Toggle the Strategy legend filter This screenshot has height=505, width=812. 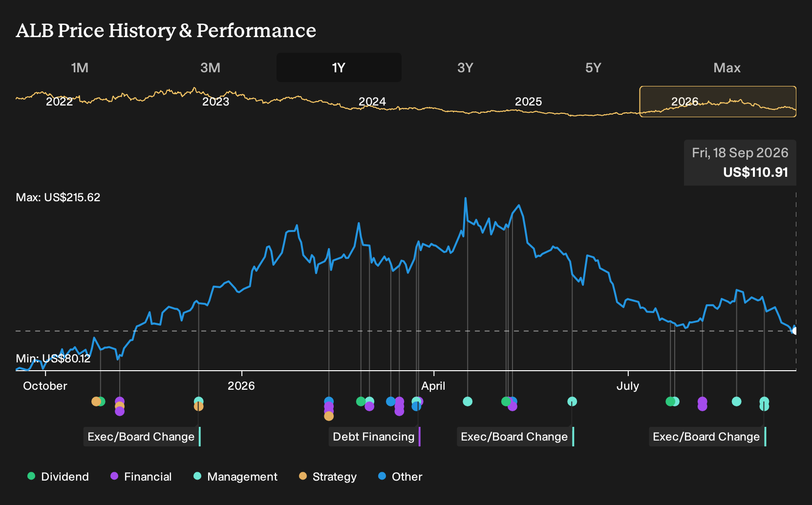coord(328,477)
